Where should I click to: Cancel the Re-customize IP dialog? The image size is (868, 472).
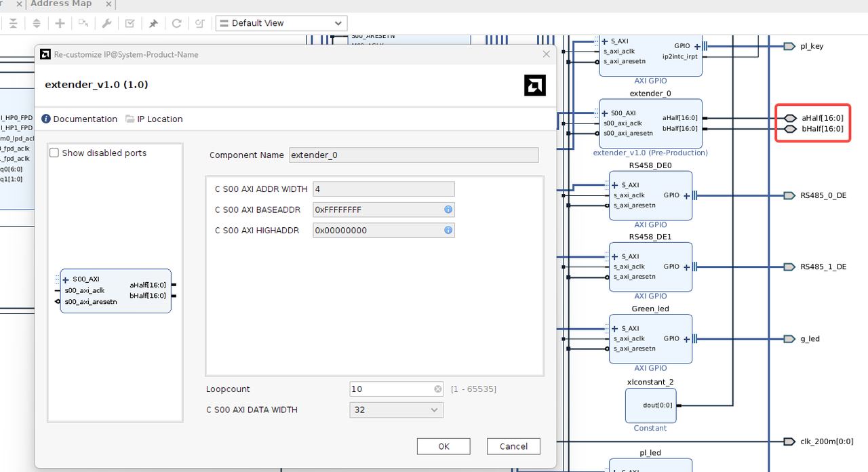tap(513, 446)
